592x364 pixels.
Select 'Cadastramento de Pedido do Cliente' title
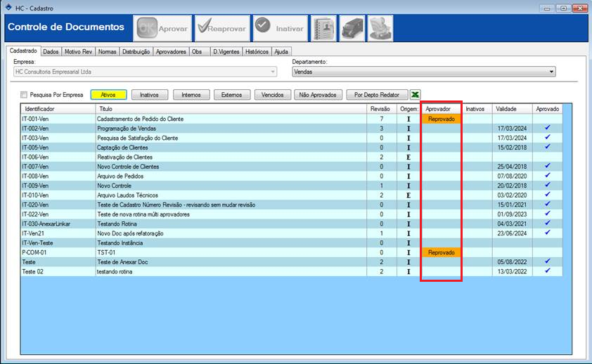point(141,119)
